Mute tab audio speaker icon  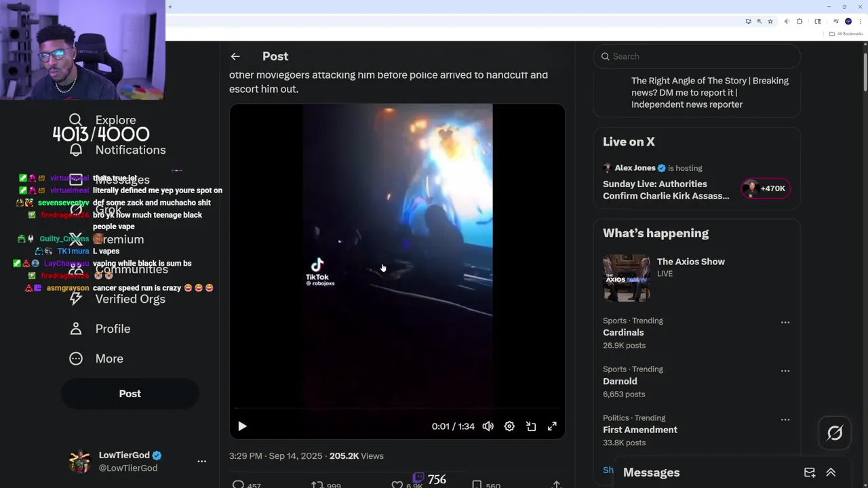[787, 21]
